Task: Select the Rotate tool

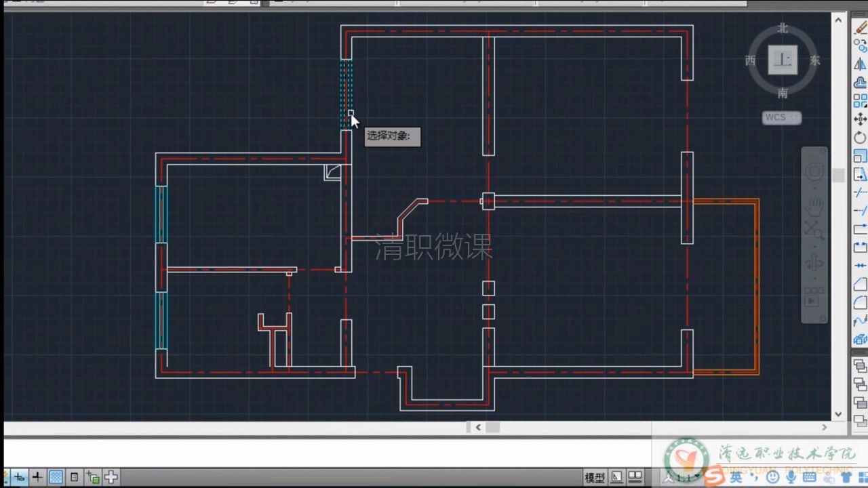Action: click(861, 138)
